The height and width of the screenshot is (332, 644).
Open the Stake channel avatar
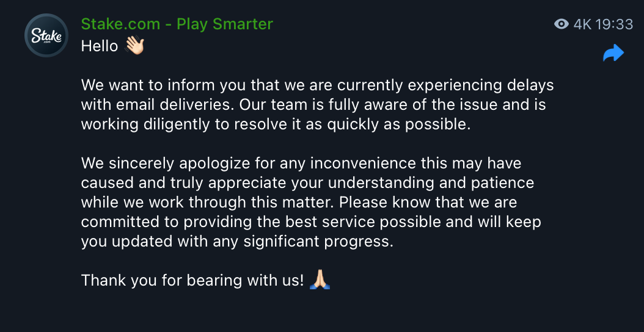tap(46, 35)
